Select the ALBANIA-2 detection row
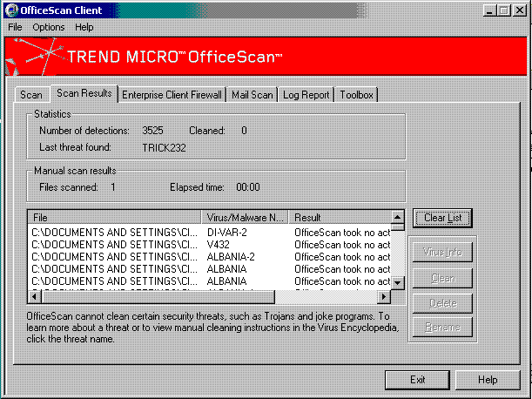Image resolution: width=532 pixels, height=399 pixels. 210,257
